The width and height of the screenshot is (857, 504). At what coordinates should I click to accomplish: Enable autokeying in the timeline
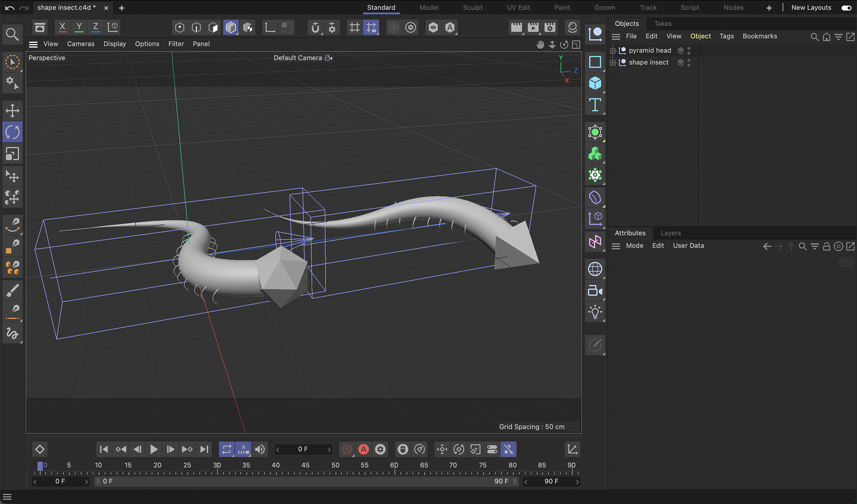pyautogui.click(x=364, y=450)
